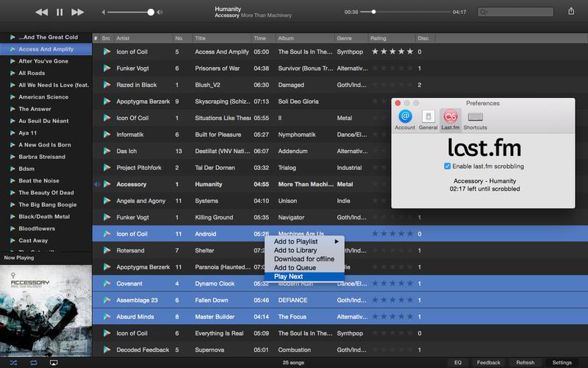Sort by Album column header
Screen dimensions: 588x368
tap(305, 38)
